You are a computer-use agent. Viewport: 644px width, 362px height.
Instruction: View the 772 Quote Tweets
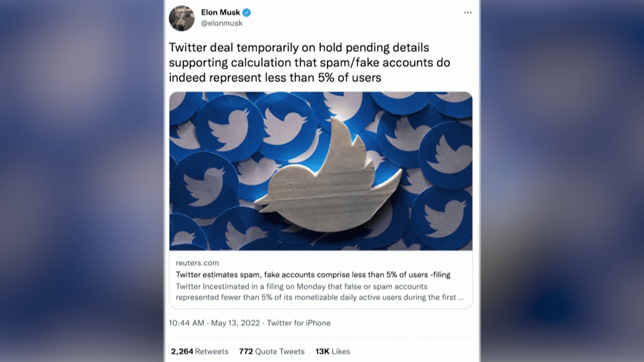click(272, 351)
